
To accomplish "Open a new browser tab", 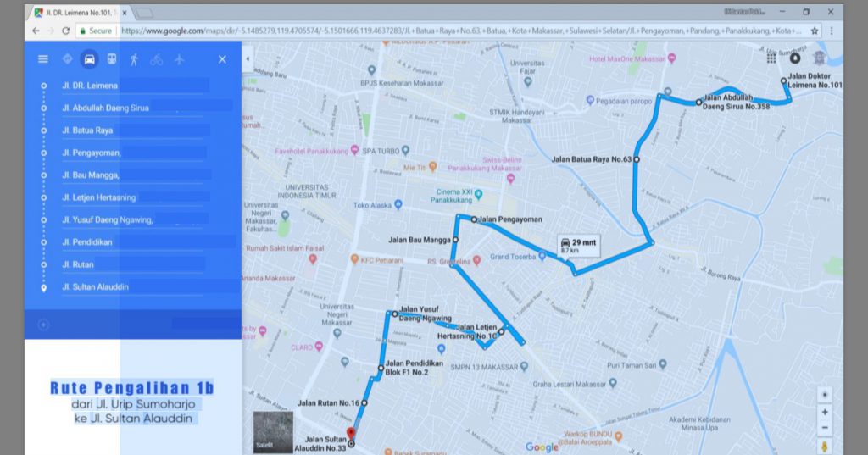I will pos(144,12).
